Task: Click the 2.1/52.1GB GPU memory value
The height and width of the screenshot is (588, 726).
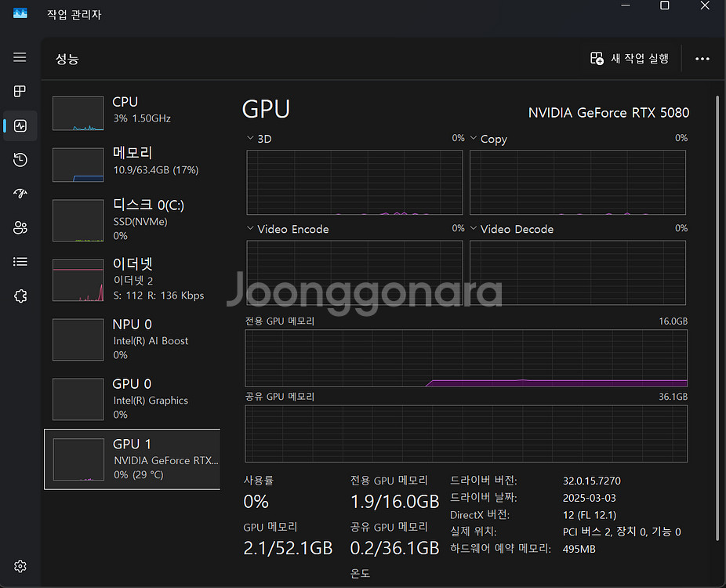Action: click(288, 548)
